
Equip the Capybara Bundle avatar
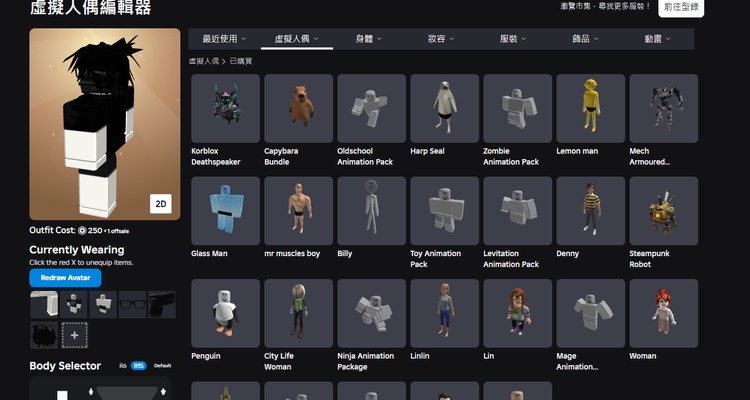[x=298, y=108]
